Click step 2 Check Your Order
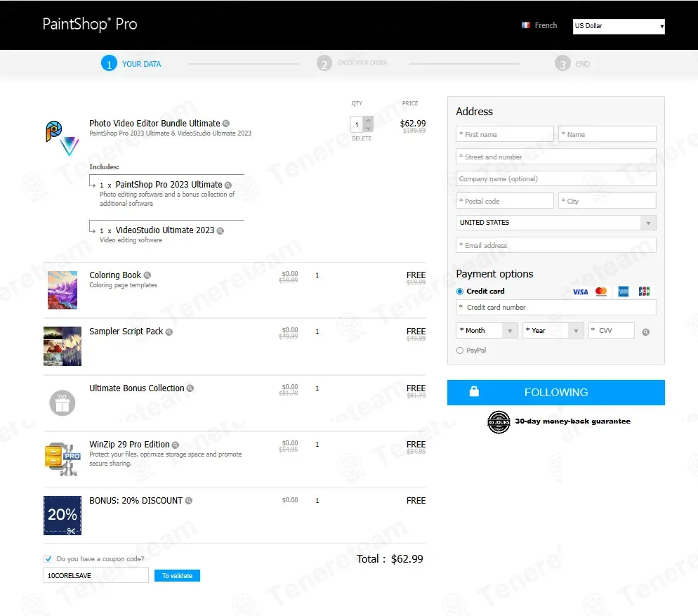The height and width of the screenshot is (616, 698). point(352,63)
